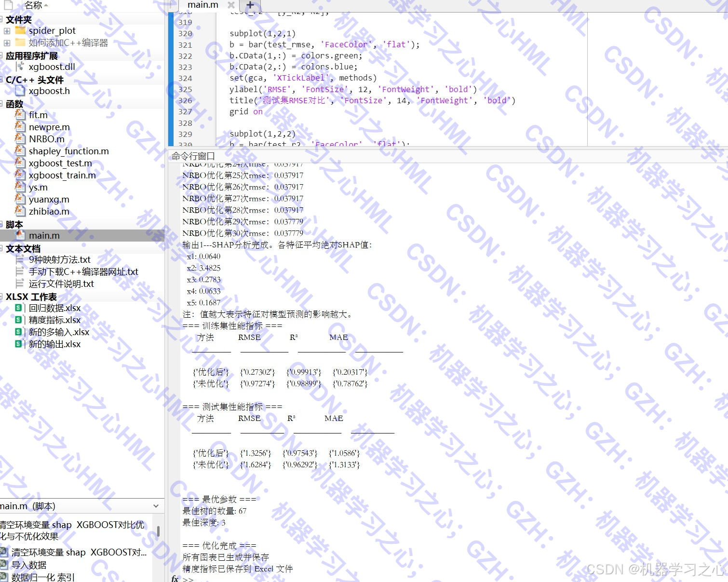The height and width of the screenshot is (582, 728).
Task: Select the xgboost.h file name
Action: pos(49,91)
